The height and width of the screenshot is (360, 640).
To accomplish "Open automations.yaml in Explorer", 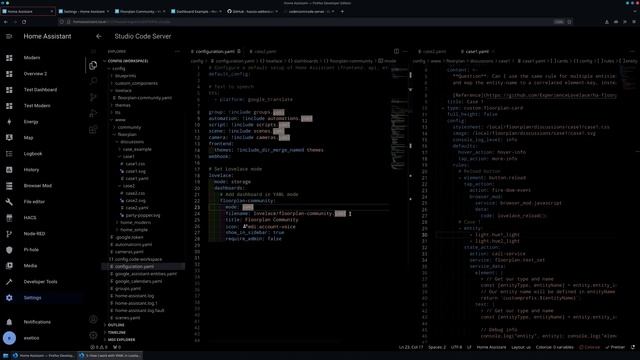I will pos(133,245).
